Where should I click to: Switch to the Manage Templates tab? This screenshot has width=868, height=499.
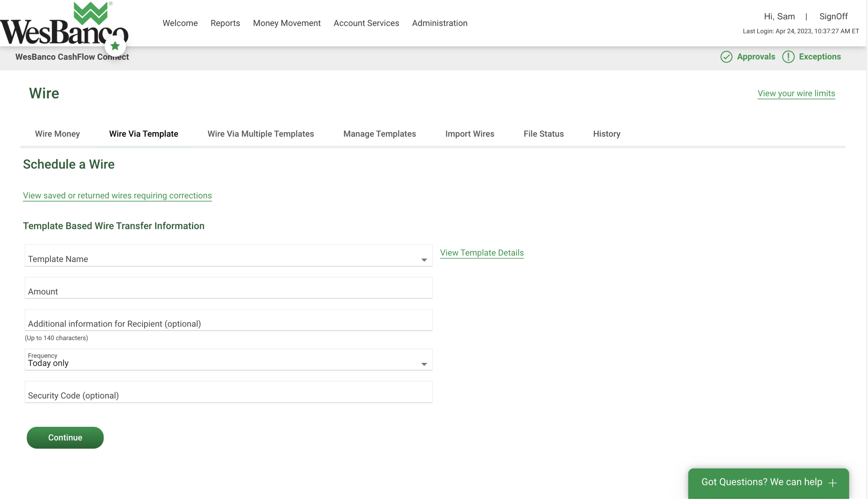tap(379, 134)
